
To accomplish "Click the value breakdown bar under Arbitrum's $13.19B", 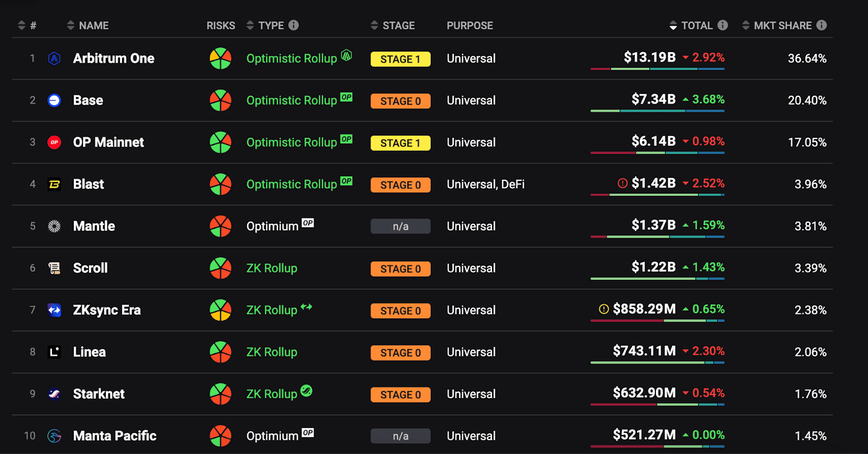I will pyautogui.click(x=657, y=69).
